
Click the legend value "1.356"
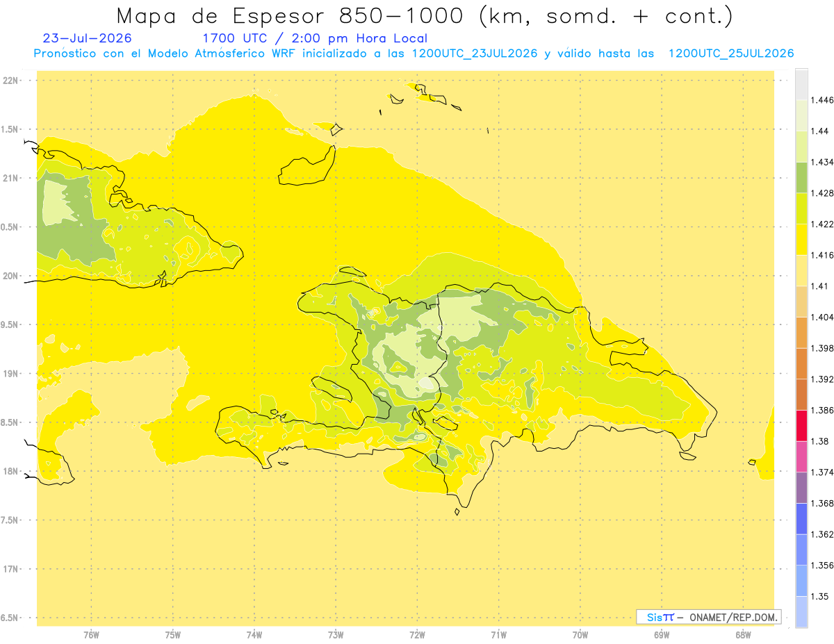click(x=822, y=565)
